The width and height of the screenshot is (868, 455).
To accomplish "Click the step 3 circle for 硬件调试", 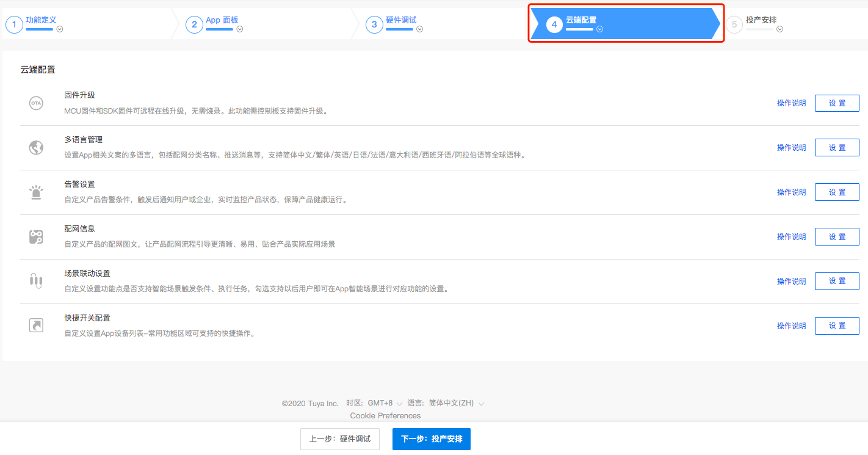I will tap(374, 24).
